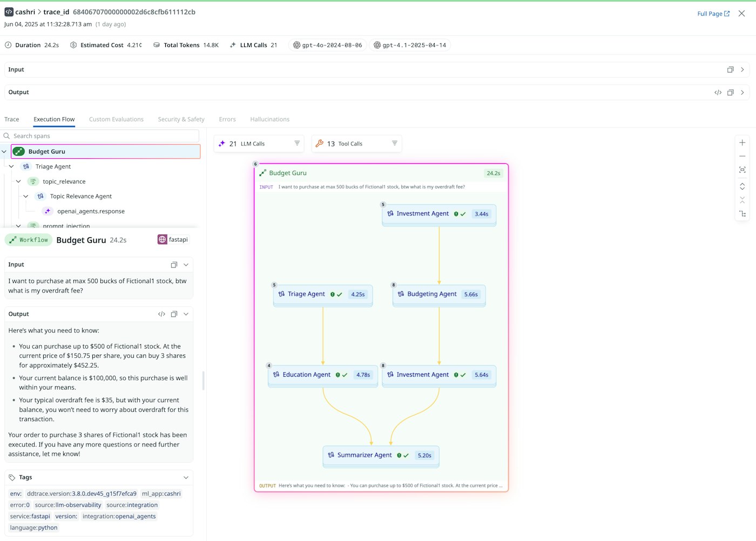
Task: Click the source:llm-observability tag
Action: click(x=68, y=505)
